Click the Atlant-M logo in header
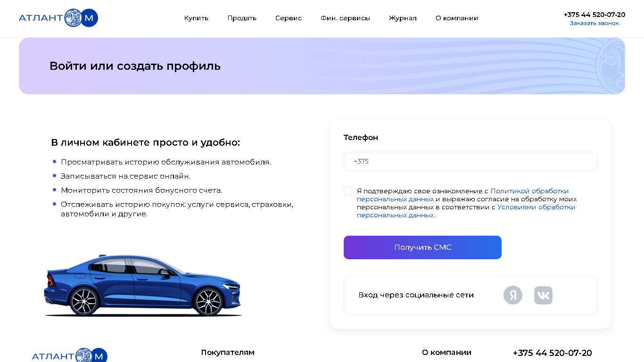The height and width of the screenshot is (362, 644). (x=58, y=18)
